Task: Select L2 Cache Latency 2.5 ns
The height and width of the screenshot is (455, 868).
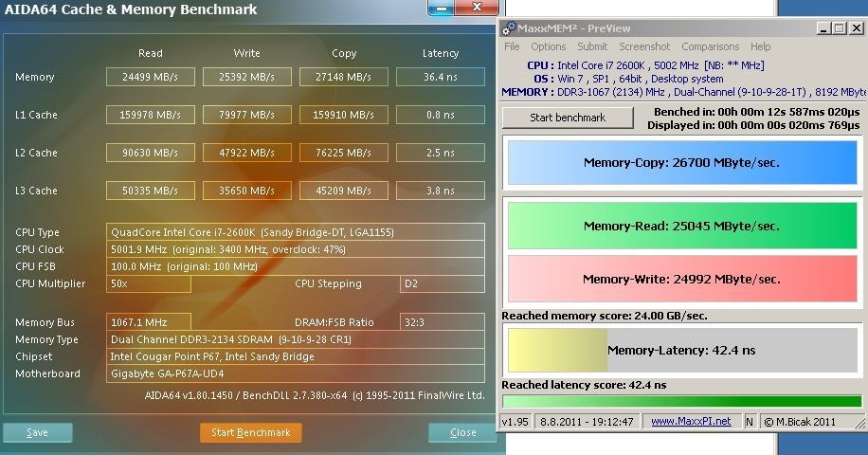Action: tap(441, 153)
